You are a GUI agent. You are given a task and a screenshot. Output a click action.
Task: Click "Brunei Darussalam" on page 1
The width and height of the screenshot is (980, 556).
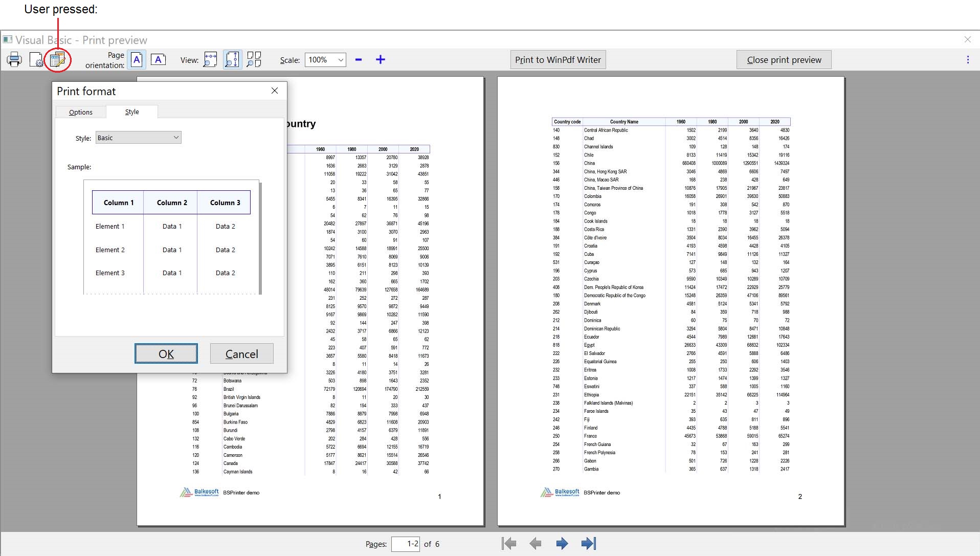tap(240, 406)
